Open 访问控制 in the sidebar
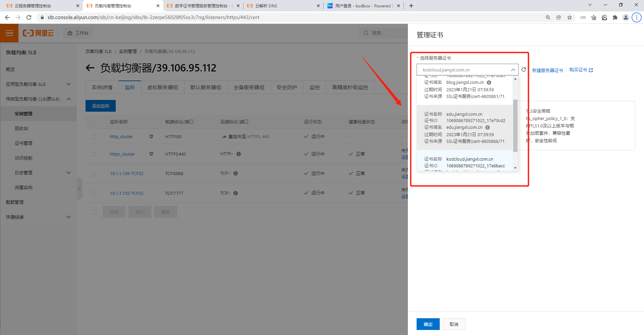Viewport: 644px width, 335px height. tap(23, 158)
